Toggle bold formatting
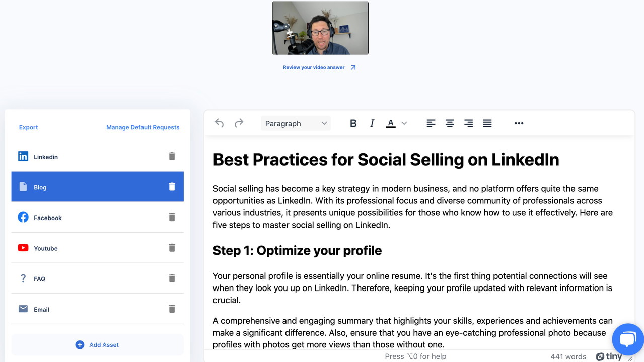The width and height of the screenshot is (644, 362). (353, 123)
